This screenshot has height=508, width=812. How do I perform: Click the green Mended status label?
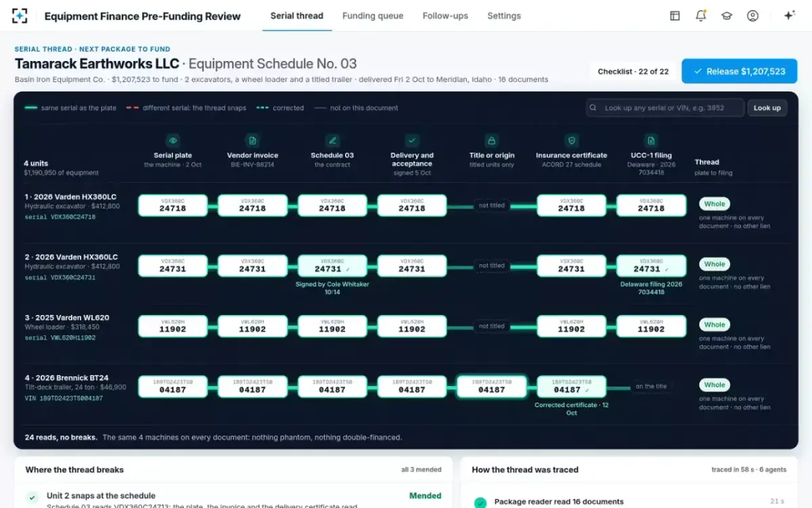(426, 496)
